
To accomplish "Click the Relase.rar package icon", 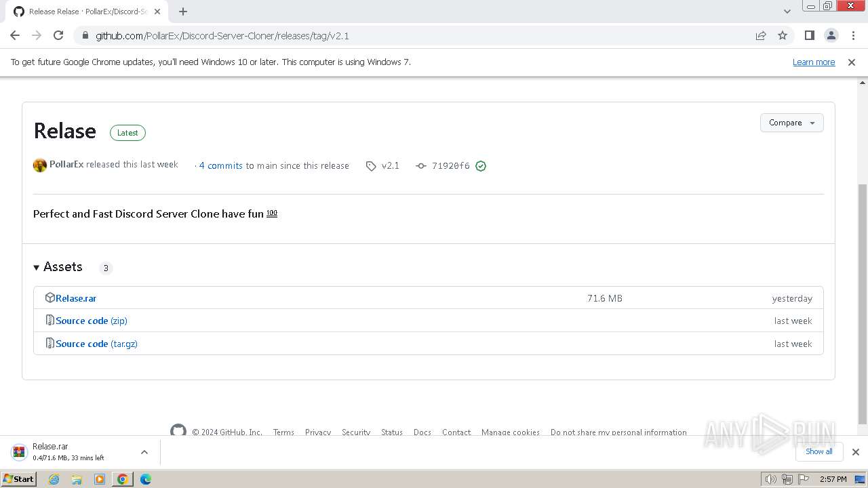I will pos(50,298).
